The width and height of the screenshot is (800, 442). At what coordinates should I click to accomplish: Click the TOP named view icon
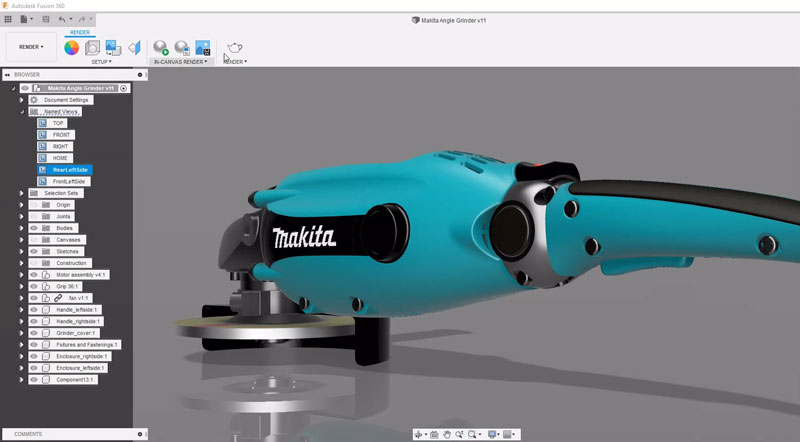click(x=43, y=123)
